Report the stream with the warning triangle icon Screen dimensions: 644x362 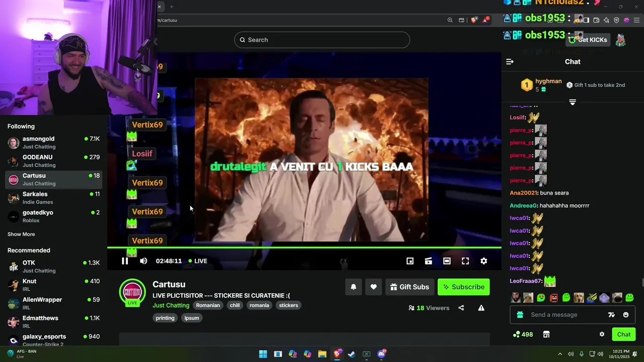[x=481, y=308]
